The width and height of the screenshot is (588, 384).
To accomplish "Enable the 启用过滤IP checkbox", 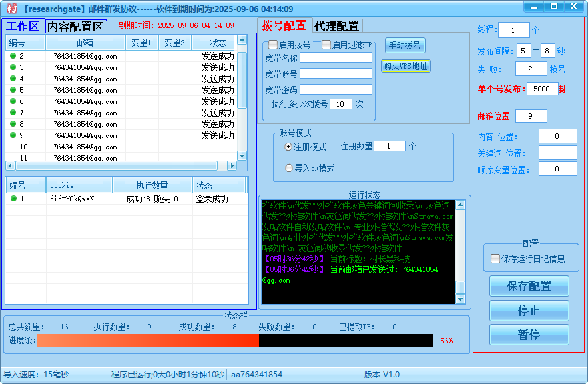I will point(324,43).
